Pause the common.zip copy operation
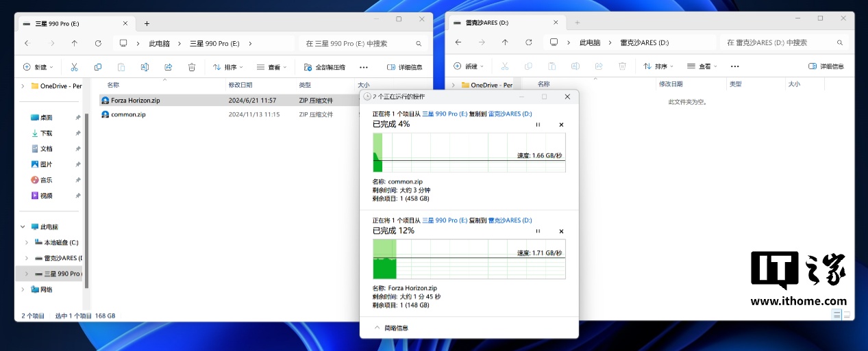868x351 pixels. [538, 125]
